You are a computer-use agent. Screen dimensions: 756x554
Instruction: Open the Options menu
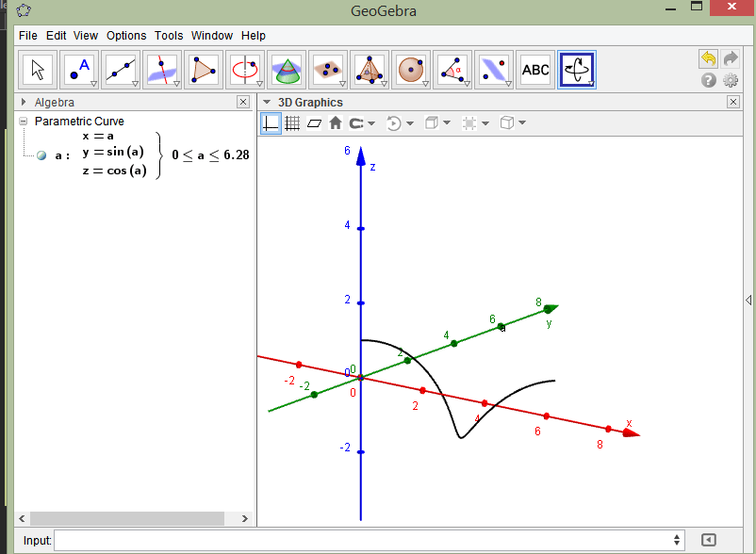coord(126,35)
